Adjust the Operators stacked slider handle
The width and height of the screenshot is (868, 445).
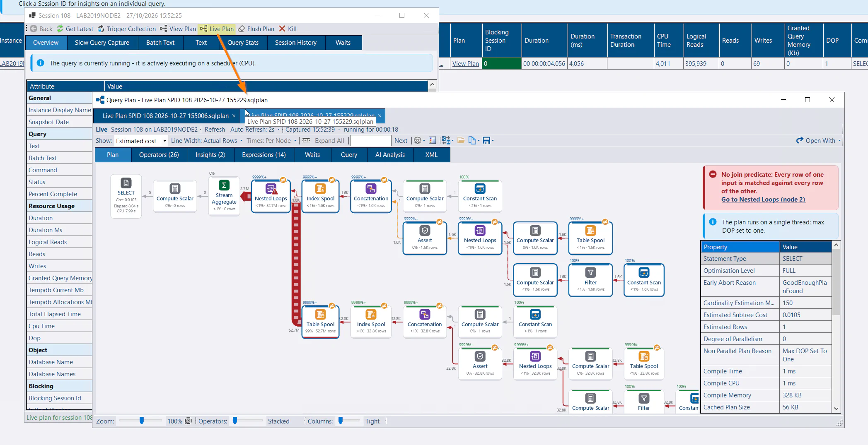point(235,421)
